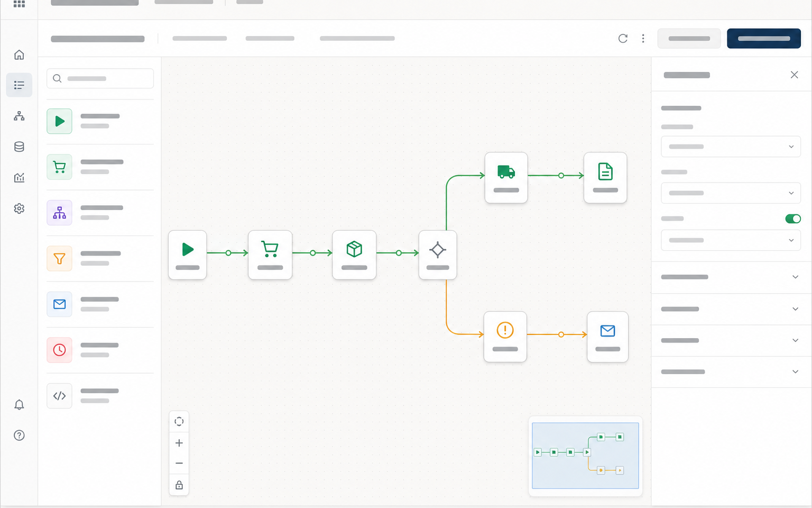Expand the second collapsed properties section

731,309
